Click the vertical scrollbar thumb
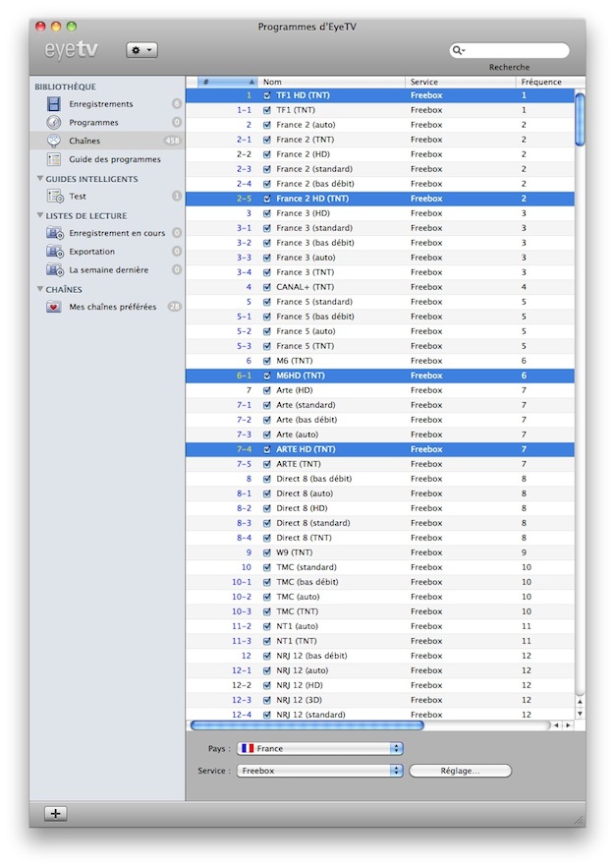This screenshot has height=868, width=615. [580, 120]
